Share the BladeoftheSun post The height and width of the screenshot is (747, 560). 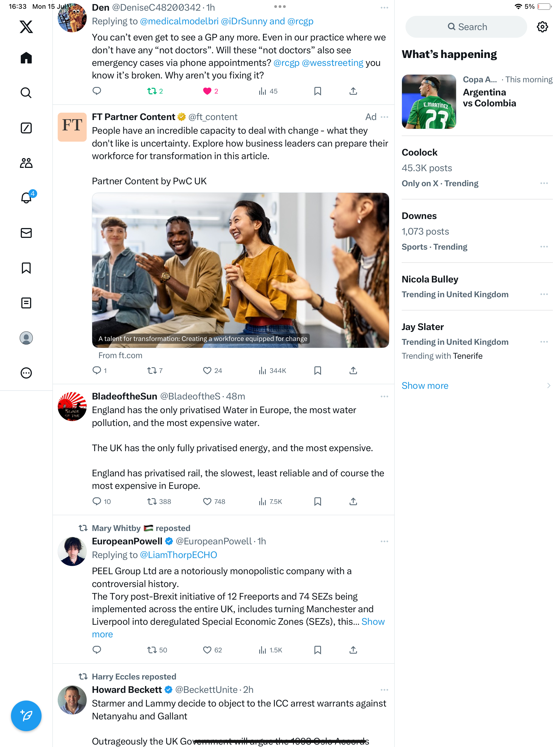pyautogui.click(x=353, y=501)
